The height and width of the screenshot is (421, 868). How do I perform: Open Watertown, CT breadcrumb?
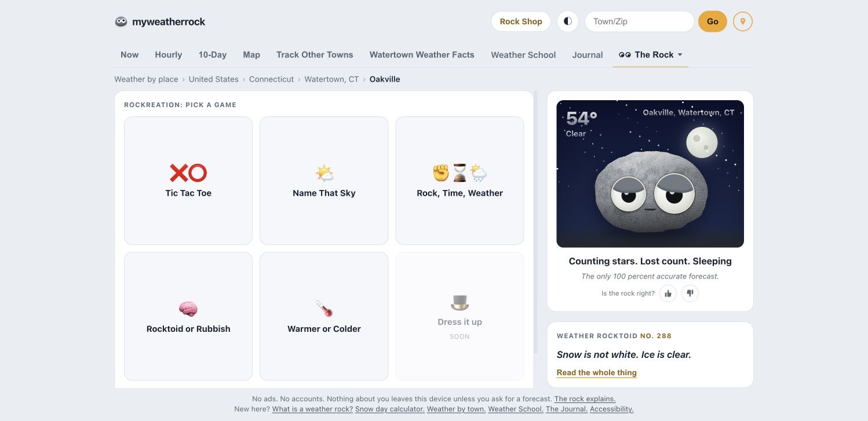[332, 79]
